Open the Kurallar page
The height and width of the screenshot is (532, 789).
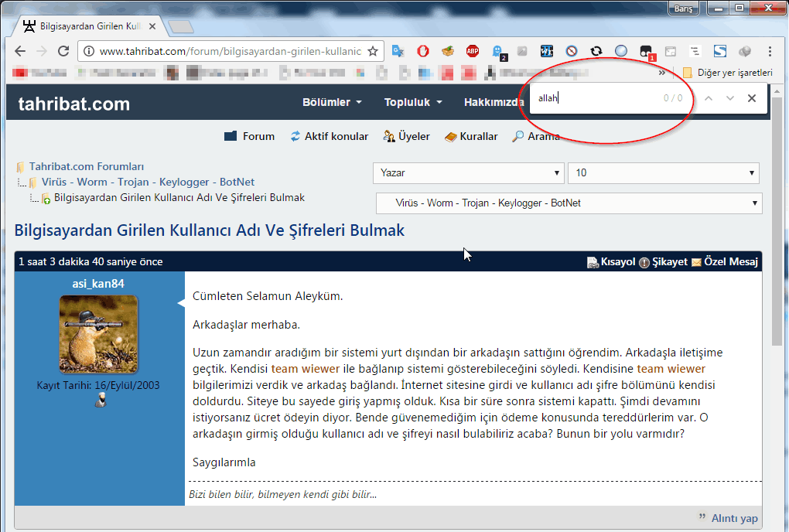click(472, 137)
